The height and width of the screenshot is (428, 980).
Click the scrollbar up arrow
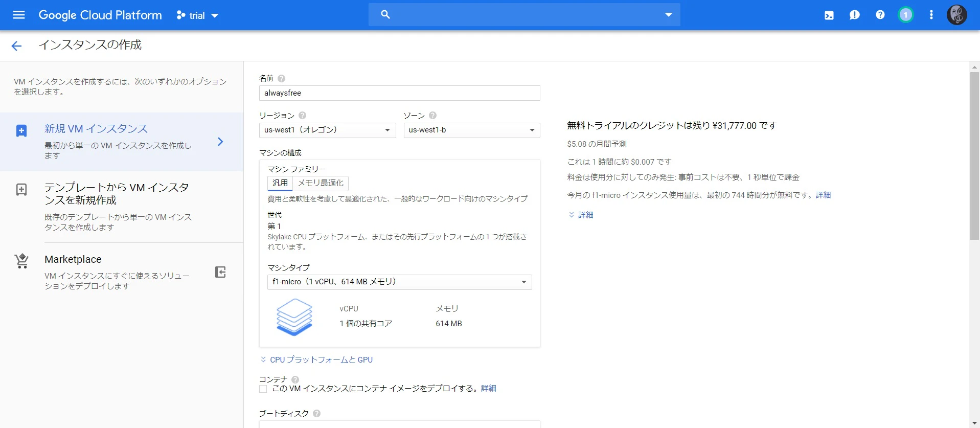click(x=974, y=67)
